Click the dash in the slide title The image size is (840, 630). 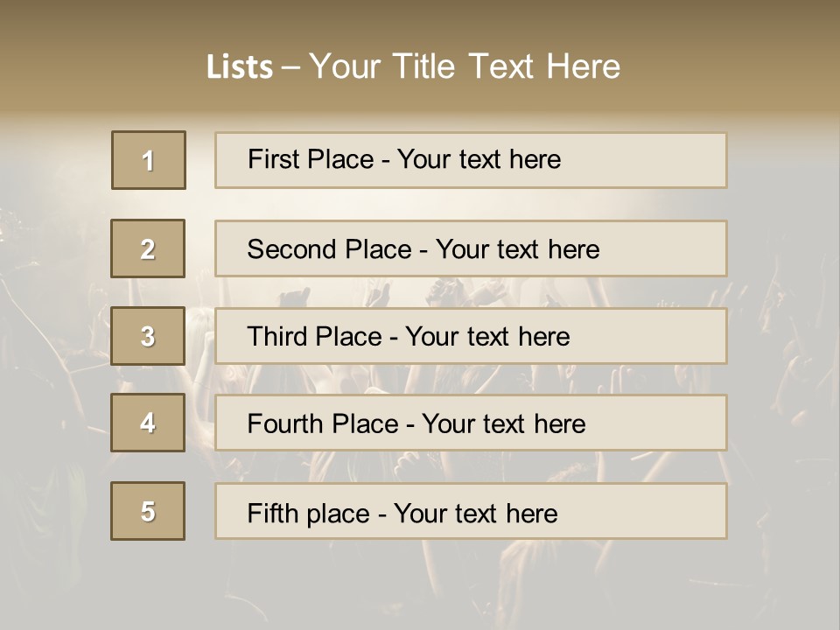pos(290,66)
